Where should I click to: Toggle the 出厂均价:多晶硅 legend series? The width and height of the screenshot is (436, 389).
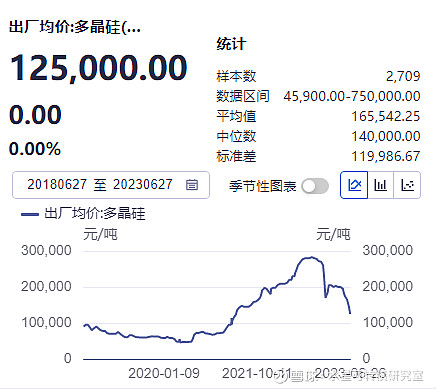click(x=83, y=214)
